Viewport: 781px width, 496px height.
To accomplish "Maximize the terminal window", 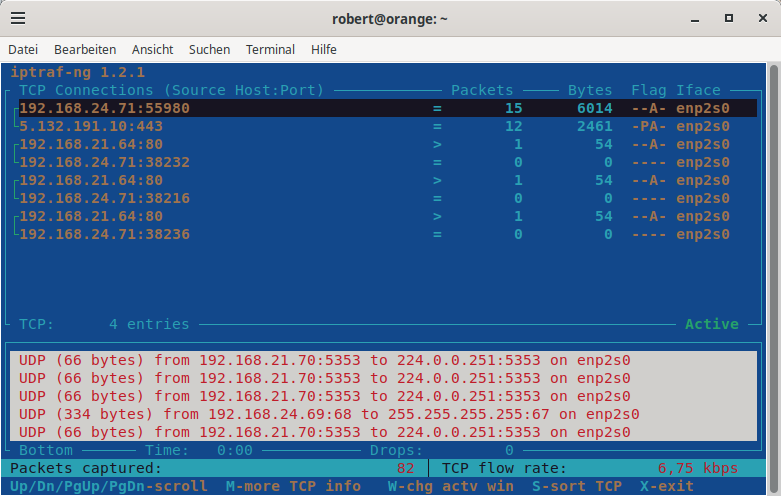I will (728, 19).
